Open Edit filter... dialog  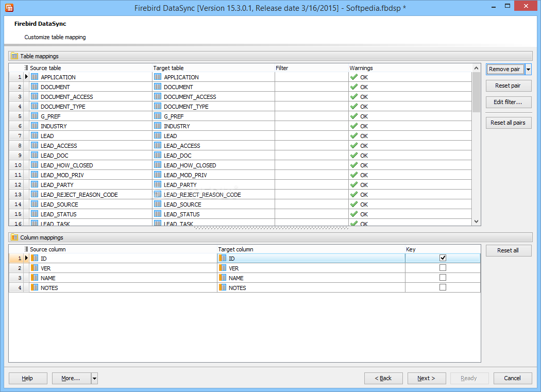point(509,102)
